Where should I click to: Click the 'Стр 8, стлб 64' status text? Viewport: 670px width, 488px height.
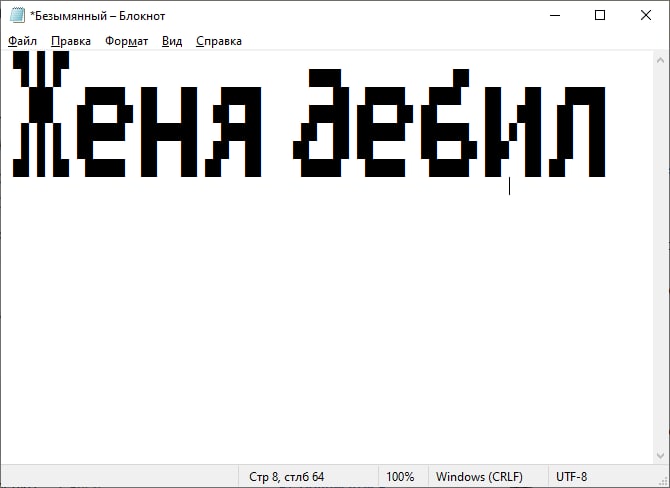[286, 477]
